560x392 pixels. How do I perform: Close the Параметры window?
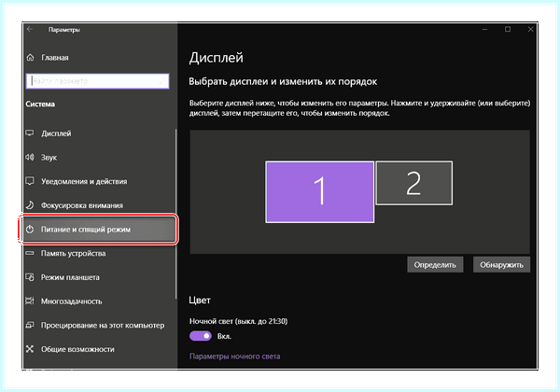(x=530, y=29)
